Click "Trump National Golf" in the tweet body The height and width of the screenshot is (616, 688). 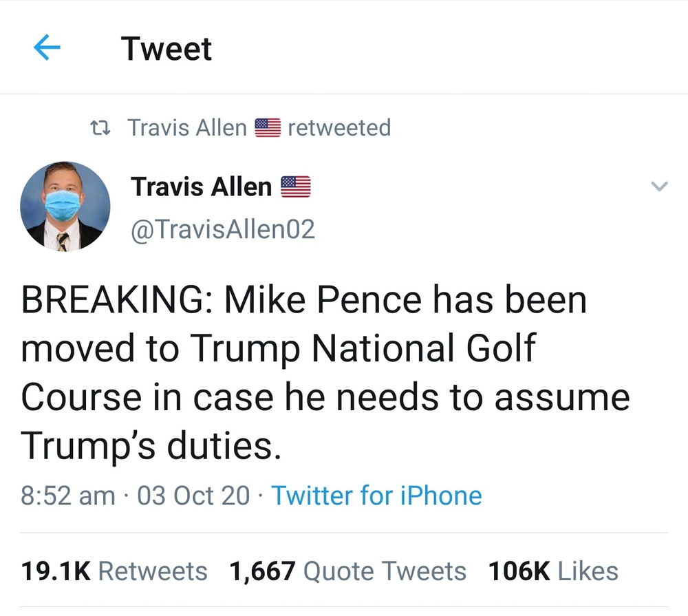click(x=362, y=349)
